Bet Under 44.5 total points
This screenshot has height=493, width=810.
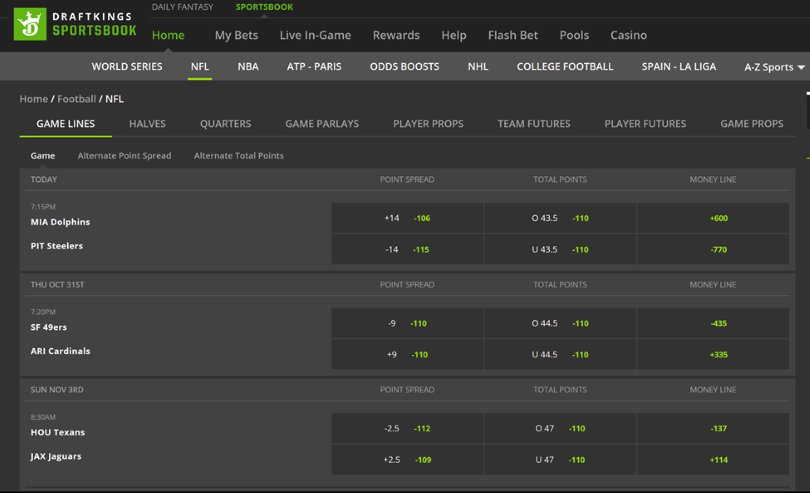coord(560,355)
